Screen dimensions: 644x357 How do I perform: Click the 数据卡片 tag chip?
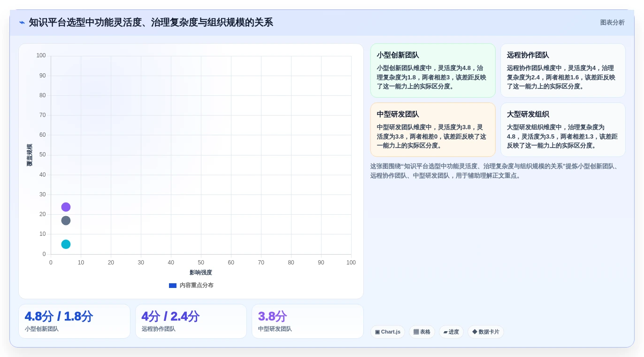pos(486,332)
